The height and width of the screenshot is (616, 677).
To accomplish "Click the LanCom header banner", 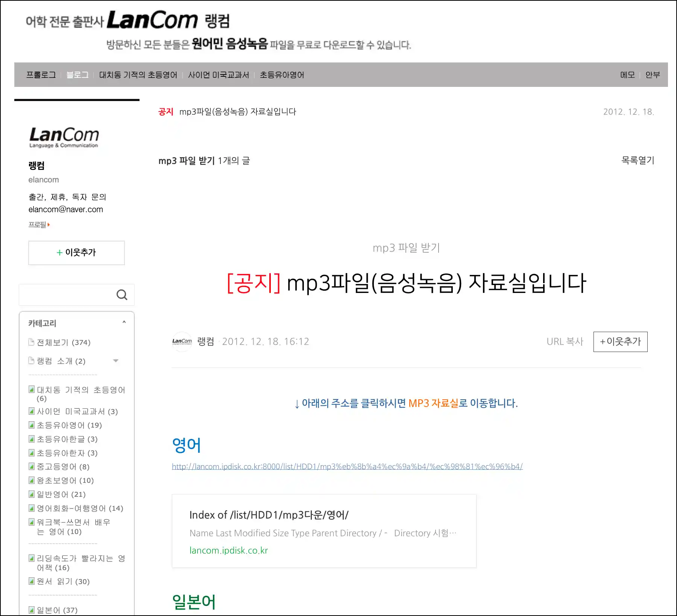I will click(218, 30).
